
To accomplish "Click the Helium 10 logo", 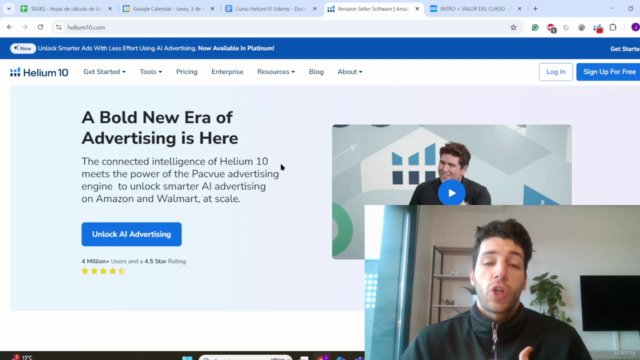I will click(x=39, y=72).
